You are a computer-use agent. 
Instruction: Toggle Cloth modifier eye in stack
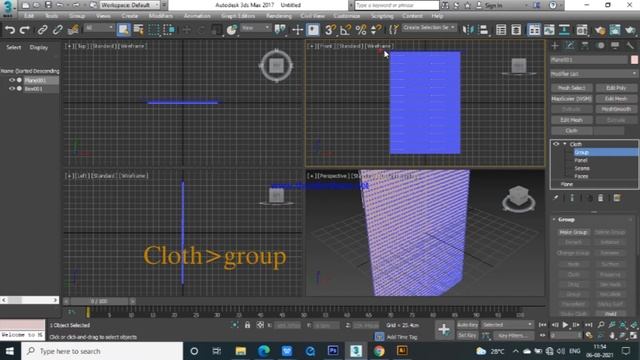coord(556,144)
